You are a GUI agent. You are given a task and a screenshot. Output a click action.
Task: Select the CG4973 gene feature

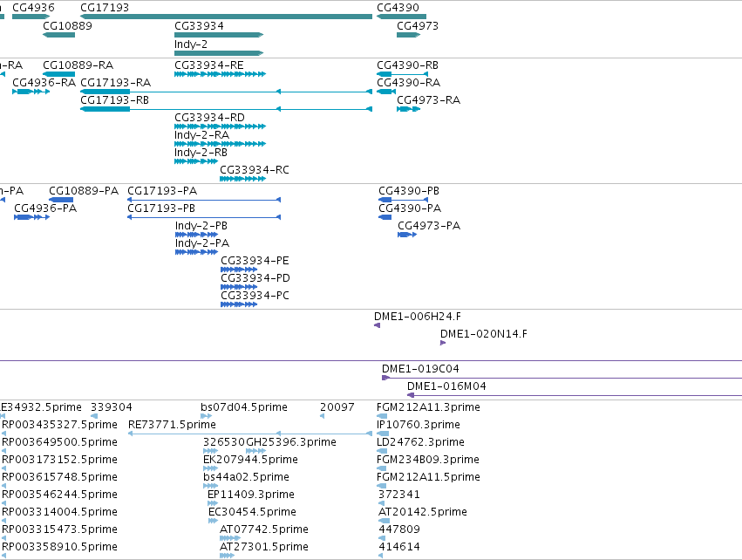[408, 35]
